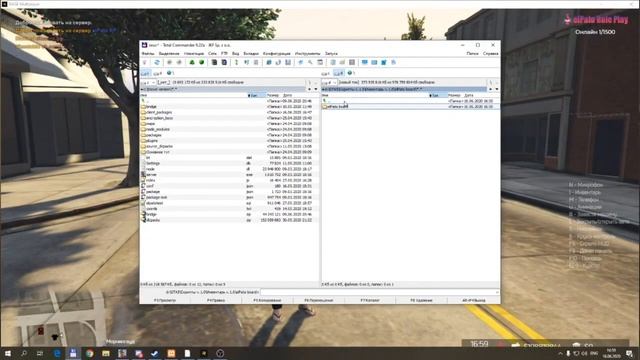Select plugins folder in left panel
Screen dimensions: 640x360
[x=150, y=140]
